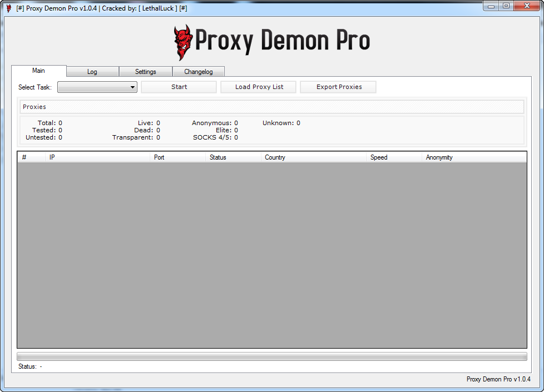Viewport: 544px width, 392px height.
Task: Open the Settings tab
Action: click(x=146, y=72)
